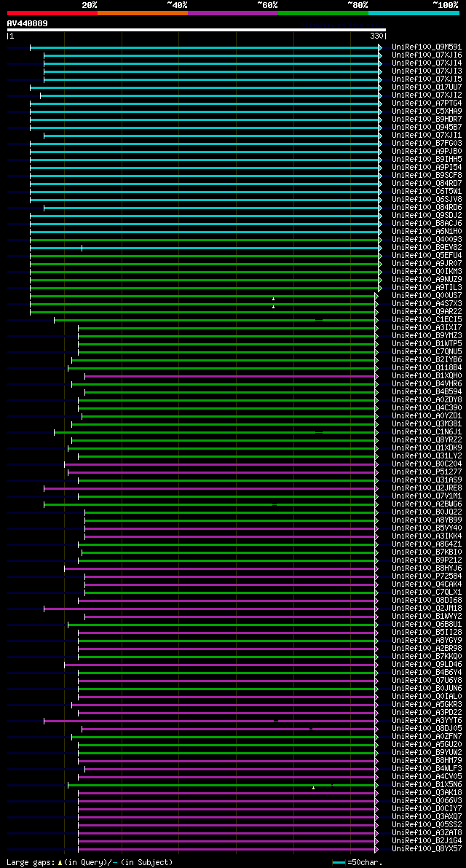Click the query gap marker in the Q00US7 row
This screenshot has height=868, width=466.
tap(273, 299)
